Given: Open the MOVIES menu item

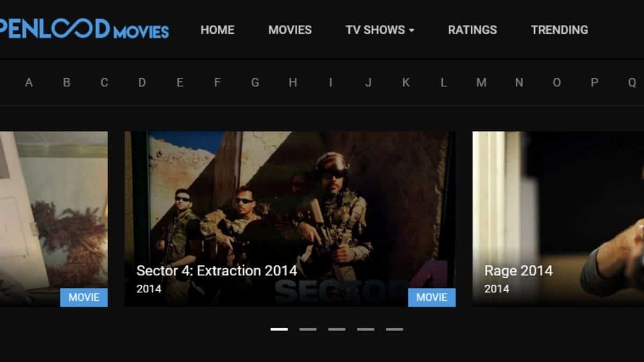Looking at the screenshot, I should point(290,30).
